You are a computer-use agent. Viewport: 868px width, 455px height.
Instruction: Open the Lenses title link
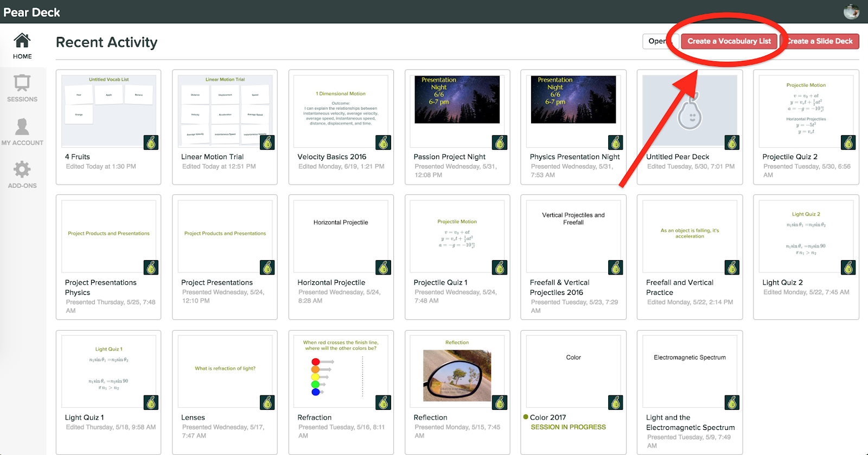(x=193, y=418)
